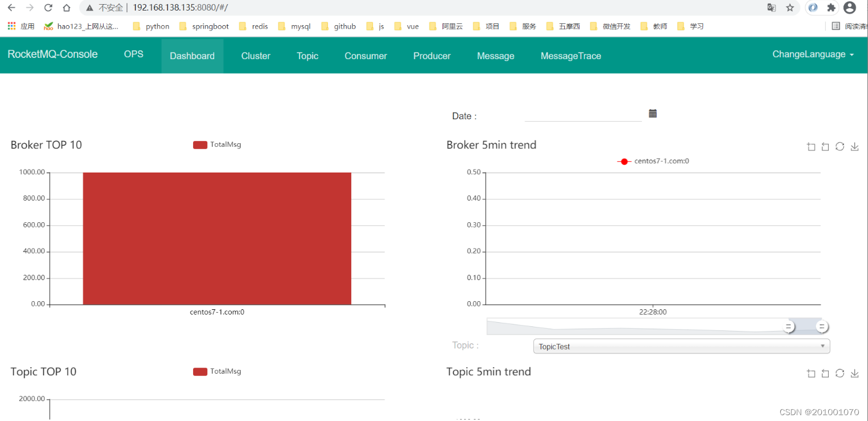Click the Date input field
This screenshot has width=868, height=421.
tap(583, 115)
